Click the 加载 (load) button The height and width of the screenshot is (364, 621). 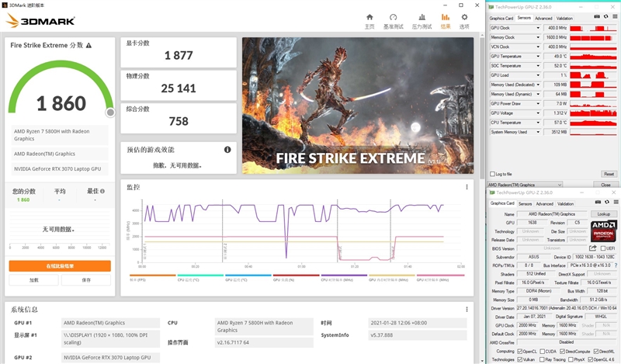coord(33,280)
